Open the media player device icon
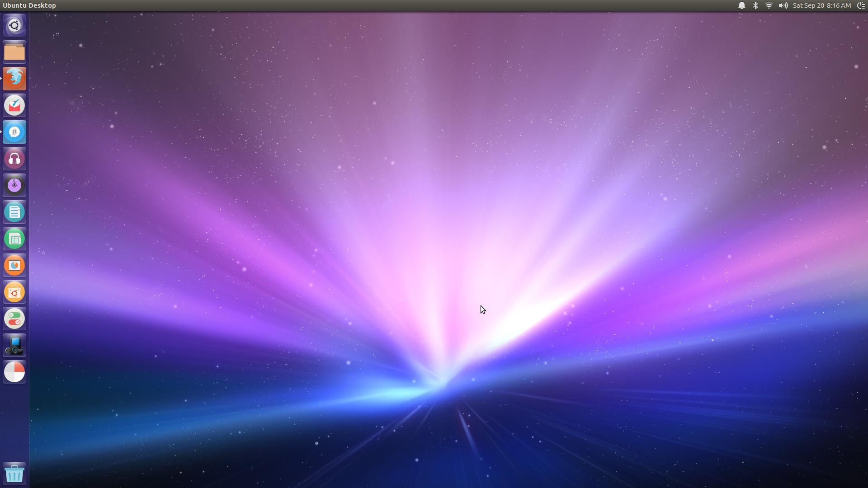This screenshot has width=868, height=488. pyautogui.click(x=14, y=345)
